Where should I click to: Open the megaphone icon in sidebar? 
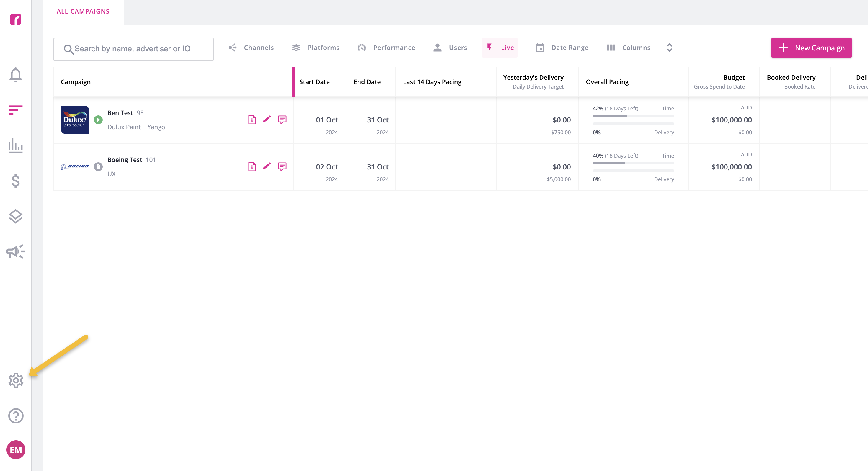(15, 251)
